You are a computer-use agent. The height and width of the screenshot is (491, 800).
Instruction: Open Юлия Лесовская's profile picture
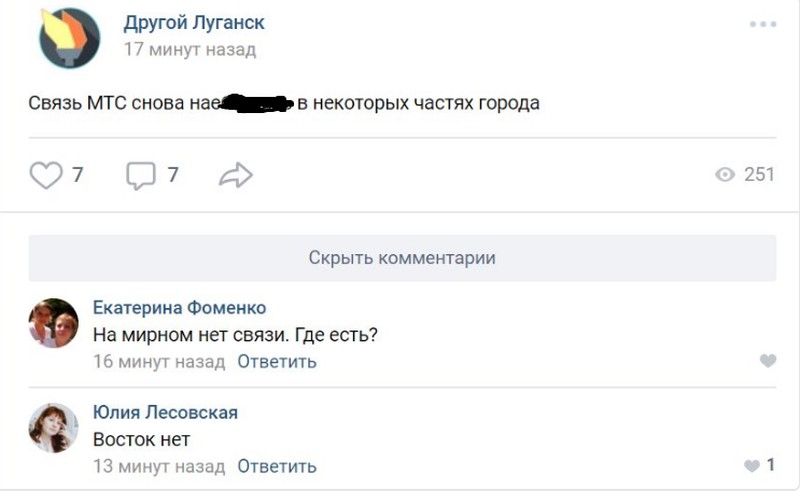(53, 428)
